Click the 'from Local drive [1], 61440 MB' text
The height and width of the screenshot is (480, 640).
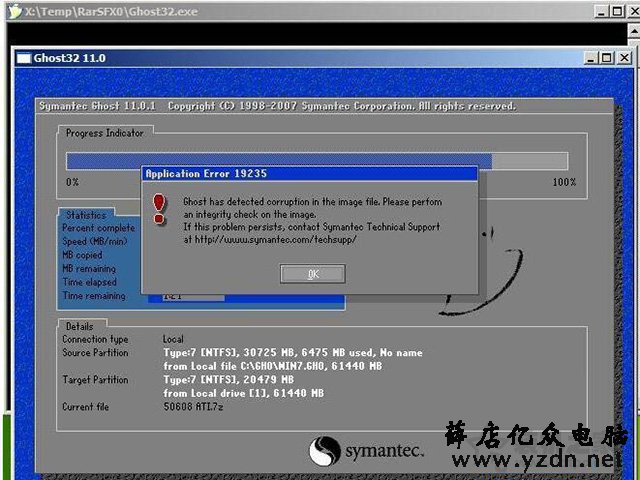(244, 393)
